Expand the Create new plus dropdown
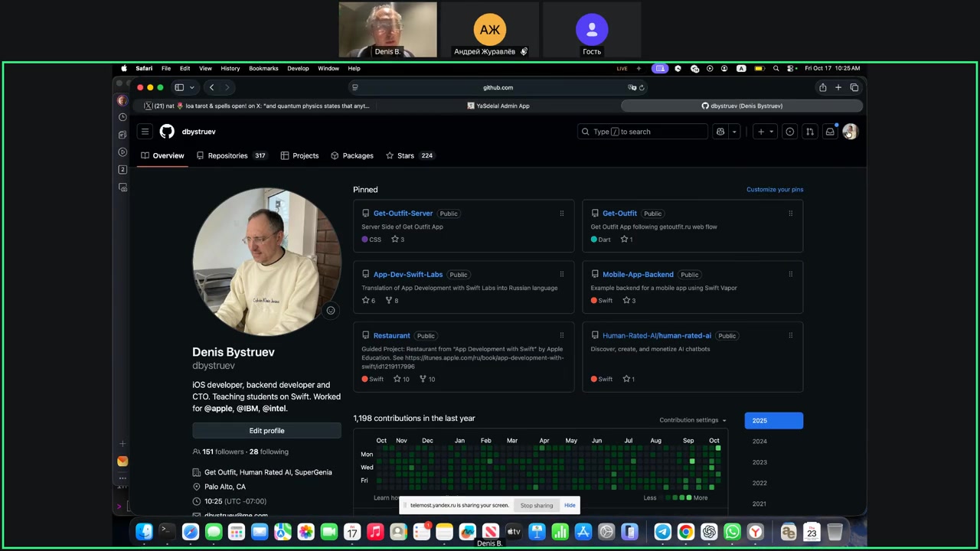 point(765,132)
